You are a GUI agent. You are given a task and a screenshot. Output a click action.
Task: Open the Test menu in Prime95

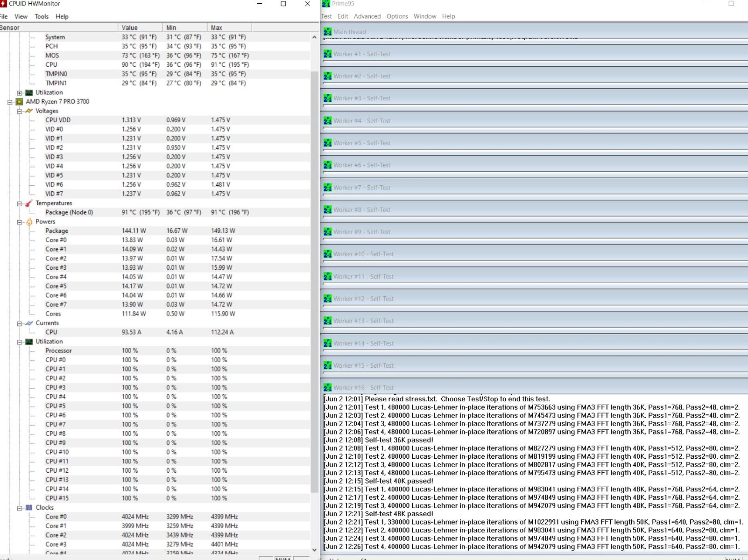pos(326,16)
